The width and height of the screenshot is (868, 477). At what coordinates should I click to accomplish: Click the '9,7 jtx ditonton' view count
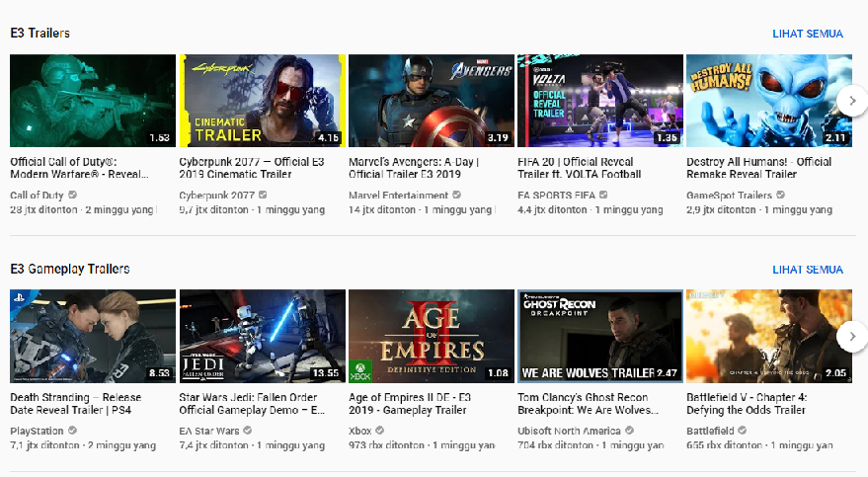(213, 209)
